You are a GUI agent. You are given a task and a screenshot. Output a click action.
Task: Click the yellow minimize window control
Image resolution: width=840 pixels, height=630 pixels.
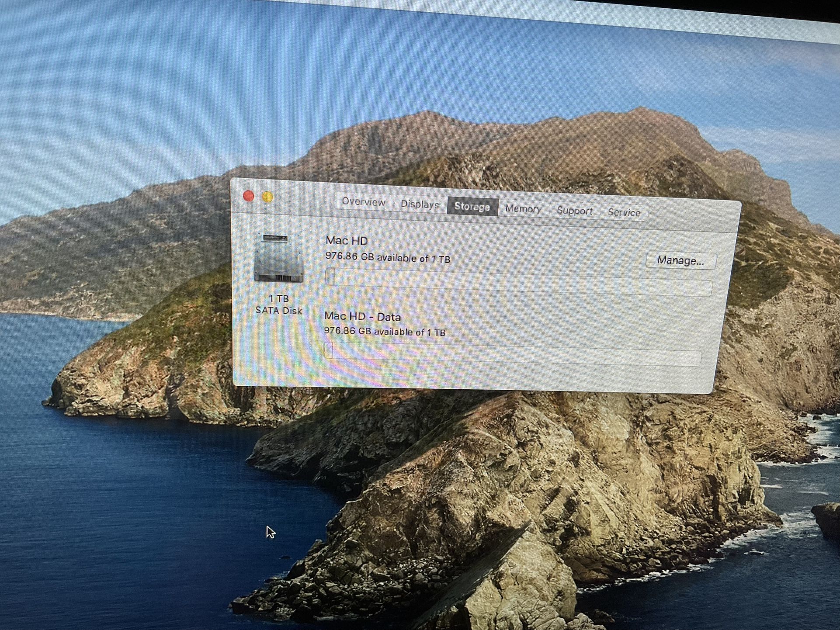268,197
